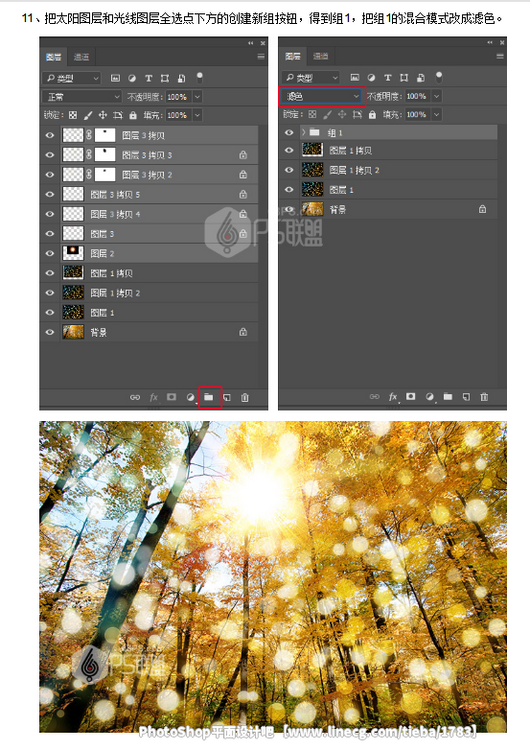Open 滤色 blend mode dropdown in right panel
The height and width of the screenshot is (750, 530).
(321, 96)
